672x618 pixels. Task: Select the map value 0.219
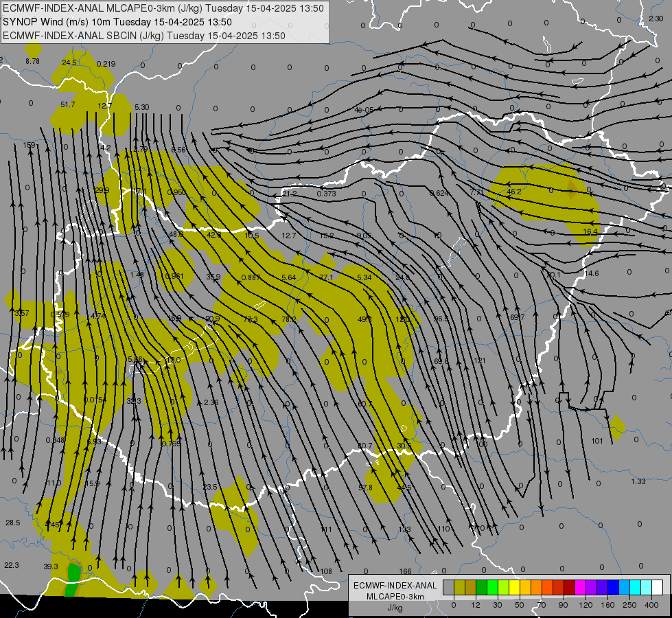[x=106, y=64]
